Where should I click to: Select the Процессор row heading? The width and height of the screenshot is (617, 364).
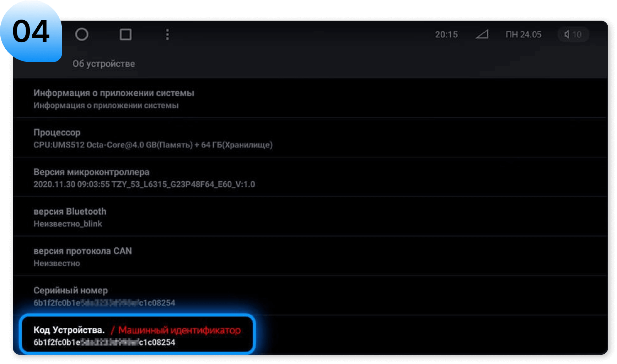click(57, 133)
